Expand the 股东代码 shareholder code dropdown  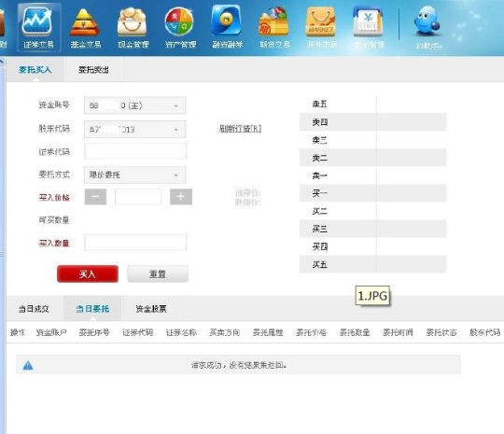(134, 129)
